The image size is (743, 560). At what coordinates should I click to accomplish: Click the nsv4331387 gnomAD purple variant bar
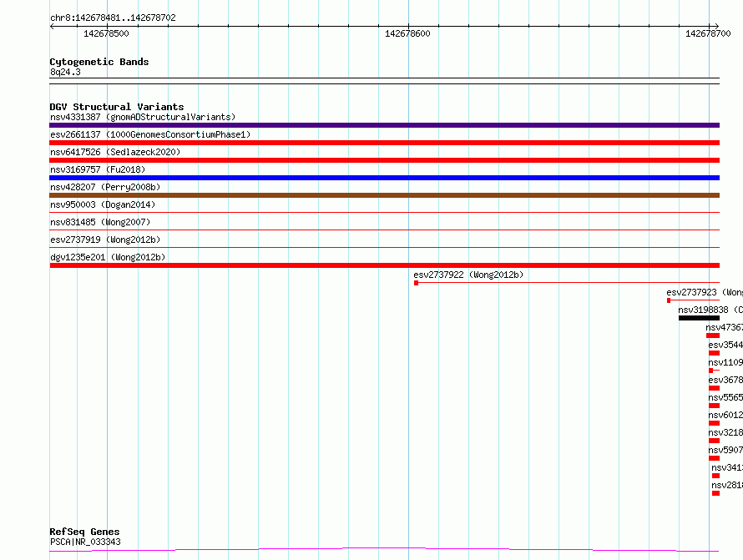(x=384, y=125)
